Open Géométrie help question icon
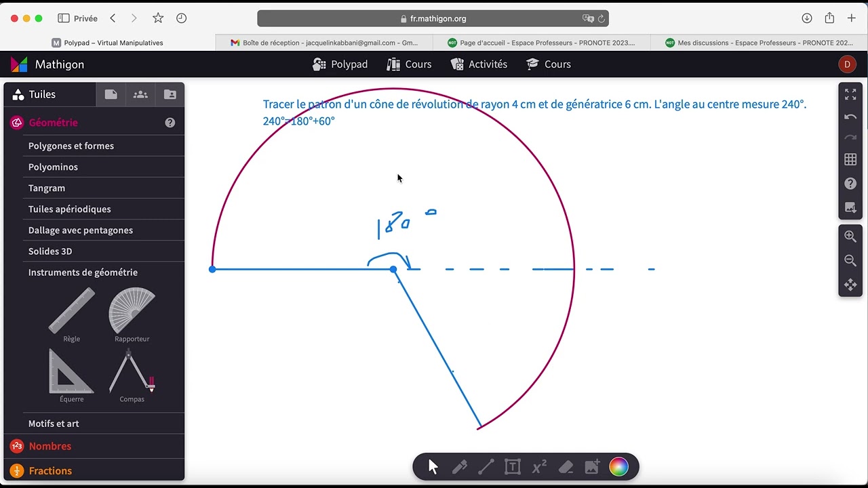 click(x=170, y=123)
